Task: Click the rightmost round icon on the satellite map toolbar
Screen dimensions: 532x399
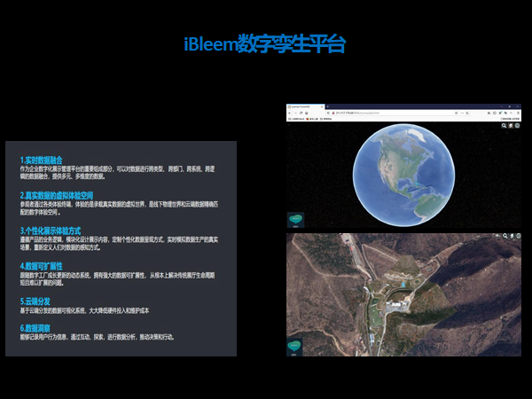Action: 518,237
